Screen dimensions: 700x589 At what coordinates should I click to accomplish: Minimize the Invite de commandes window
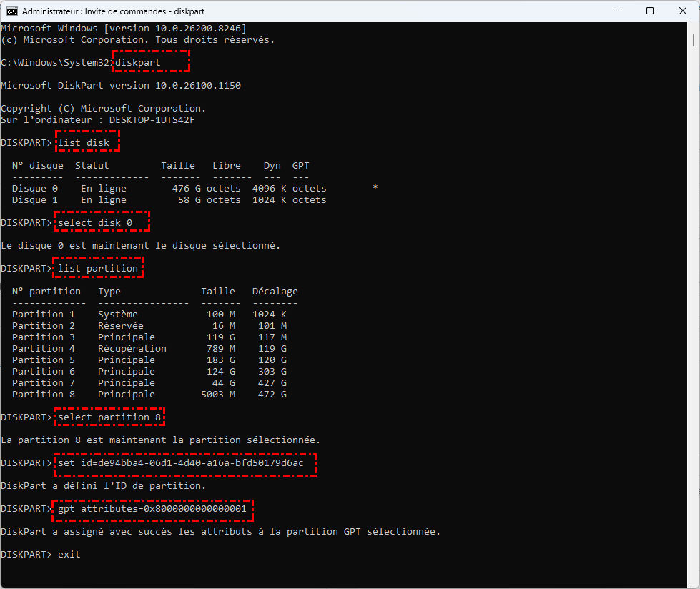pyautogui.click(x=616, y=11)
